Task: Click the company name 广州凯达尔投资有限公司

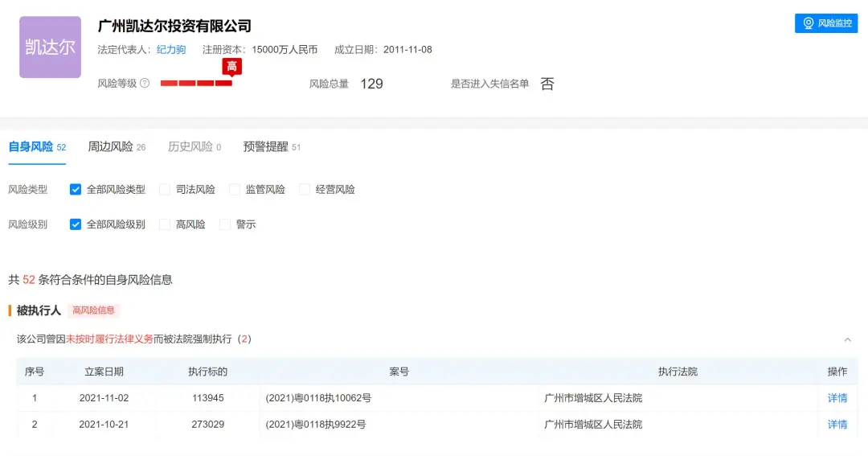Action: [174, 26]
